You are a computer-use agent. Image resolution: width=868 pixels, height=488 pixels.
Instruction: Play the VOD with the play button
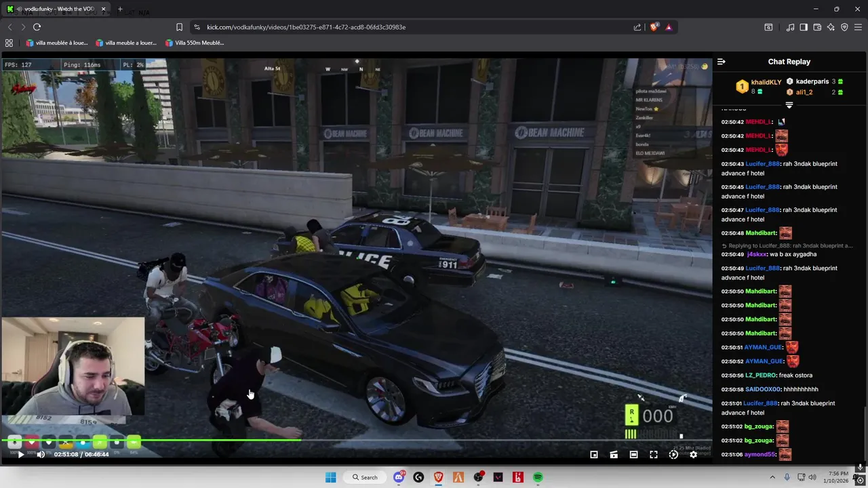coord(20,455)
